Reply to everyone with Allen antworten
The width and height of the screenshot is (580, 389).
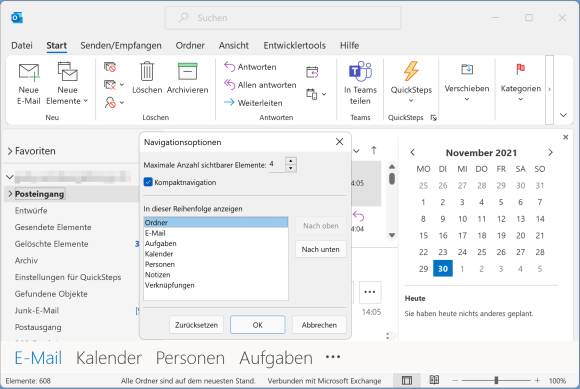click(260, 85)
